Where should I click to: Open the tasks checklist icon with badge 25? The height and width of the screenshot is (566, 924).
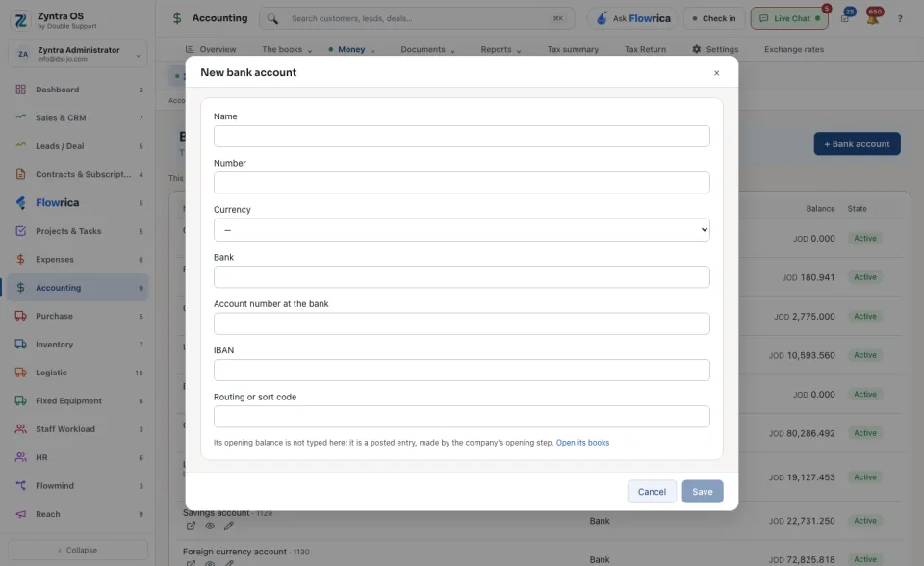[846, 17]
